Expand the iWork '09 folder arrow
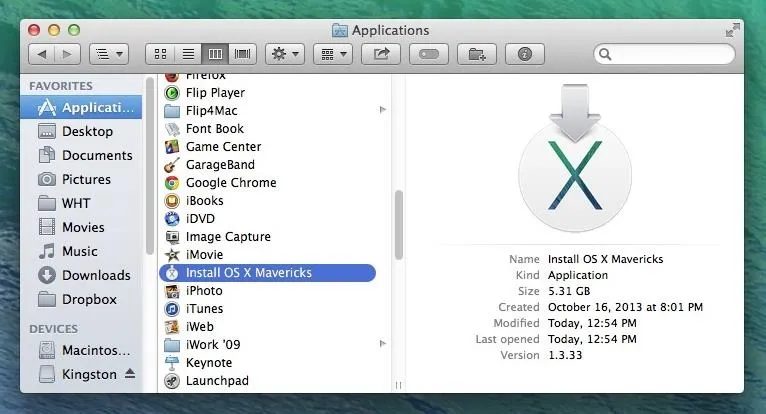The height and width of the screenshot is (414, 766). [383, 344]
